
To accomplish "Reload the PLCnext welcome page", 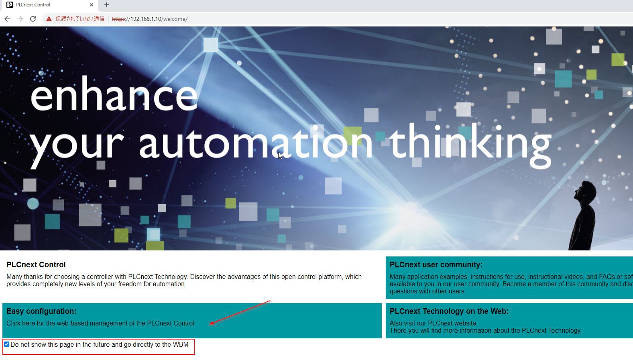I will coord(33,19).
